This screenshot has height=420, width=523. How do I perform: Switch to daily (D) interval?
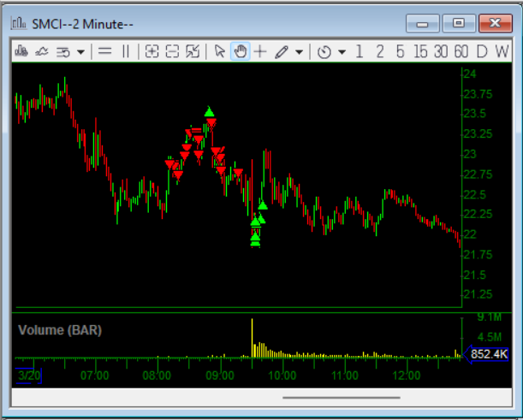tap(482, 51)
